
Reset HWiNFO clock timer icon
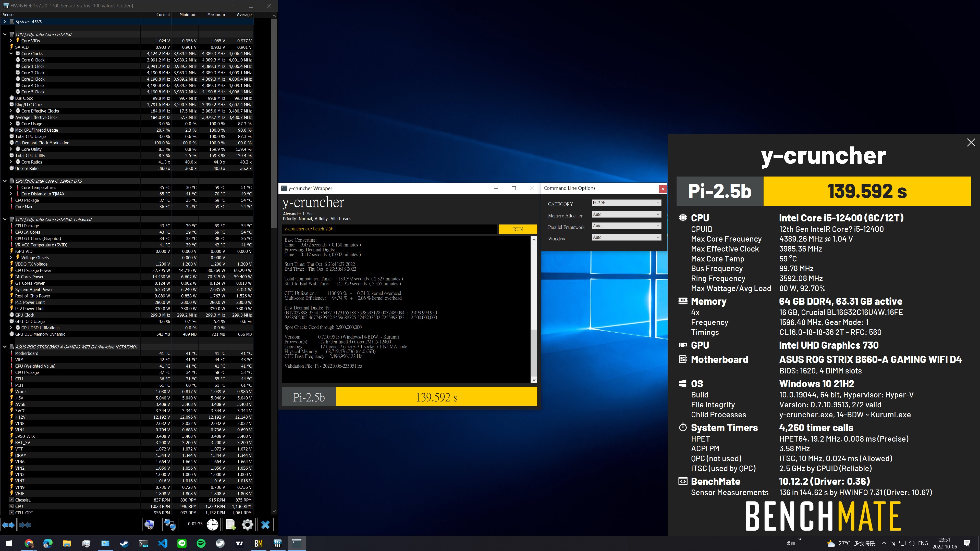(x=213, y=525)
